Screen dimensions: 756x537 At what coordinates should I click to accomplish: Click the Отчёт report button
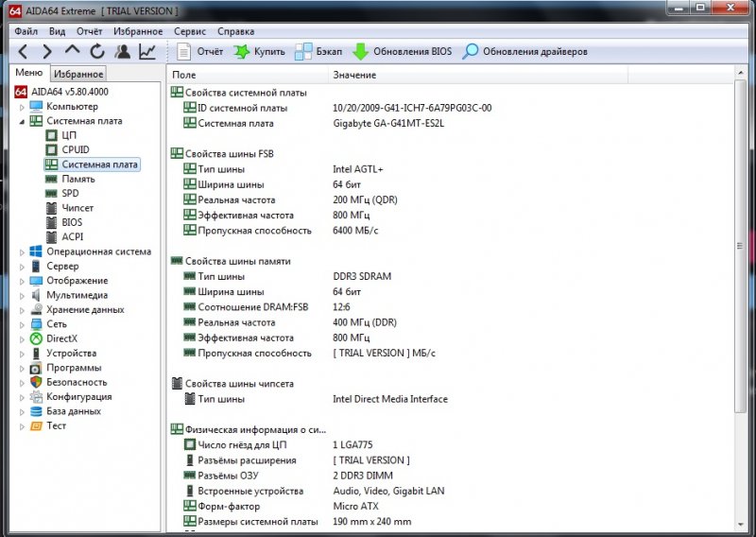point(199,51)
